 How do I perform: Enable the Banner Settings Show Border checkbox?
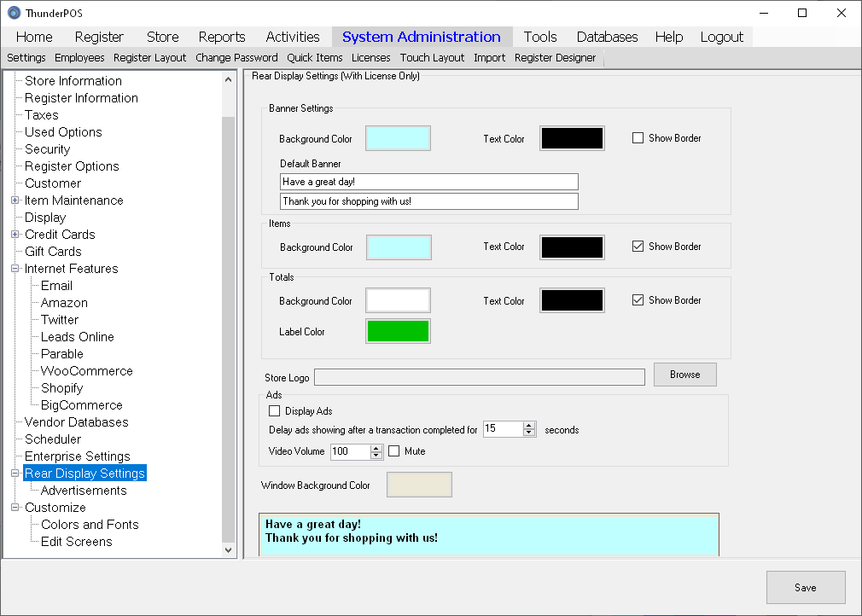coord(638,138)
